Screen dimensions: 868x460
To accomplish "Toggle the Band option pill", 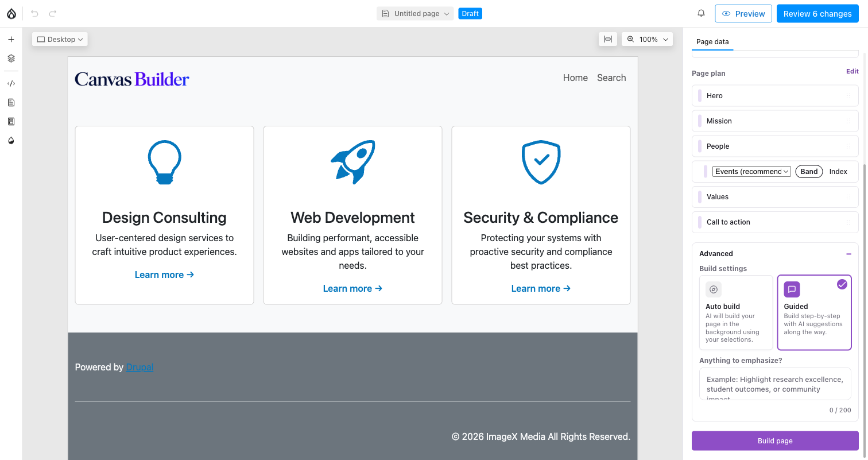I will pos(809,172).
